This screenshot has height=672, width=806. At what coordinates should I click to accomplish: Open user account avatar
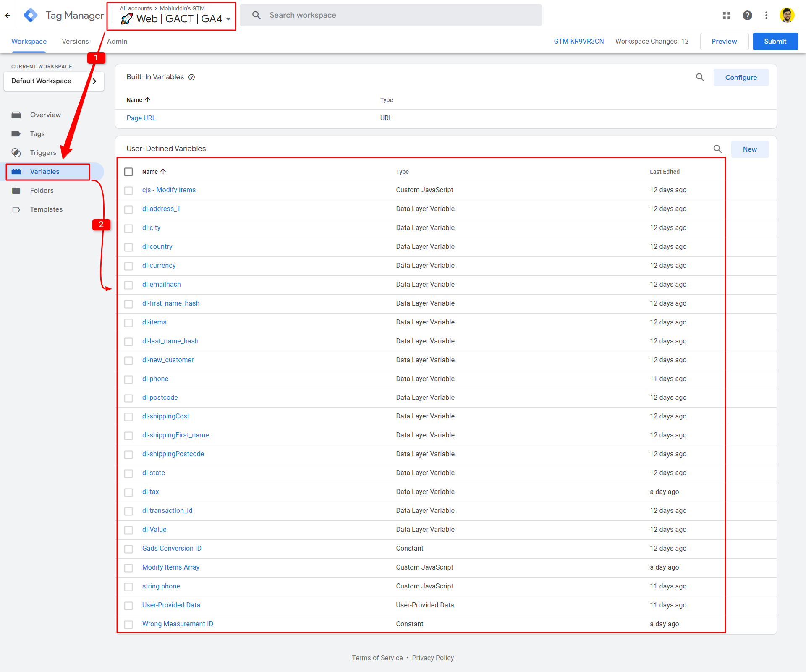coord(787,16)
